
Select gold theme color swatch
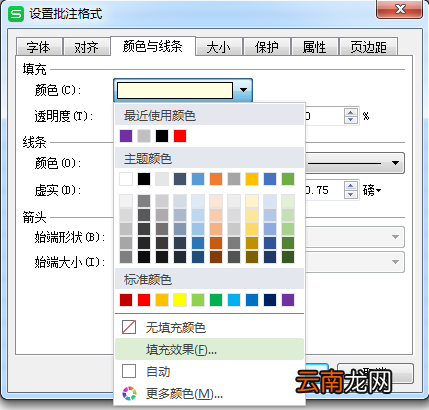(252, 179)
